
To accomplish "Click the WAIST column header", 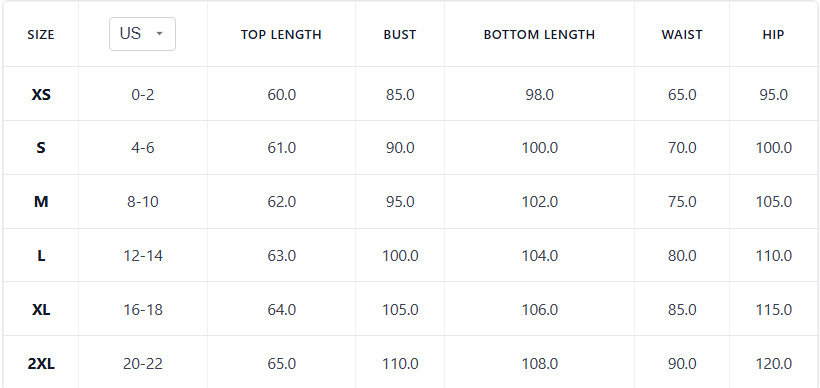I will pyautogui.click(x=682, y=35).
